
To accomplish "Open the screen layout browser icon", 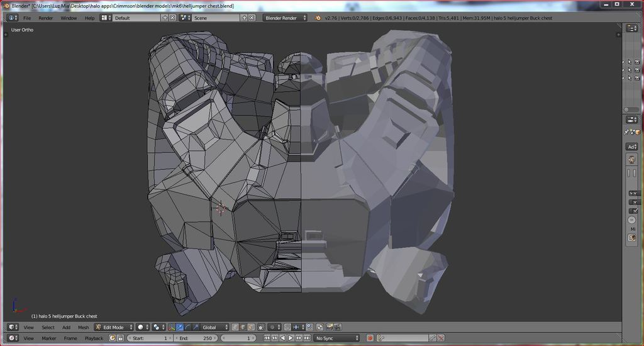I will tap(106, 18).
